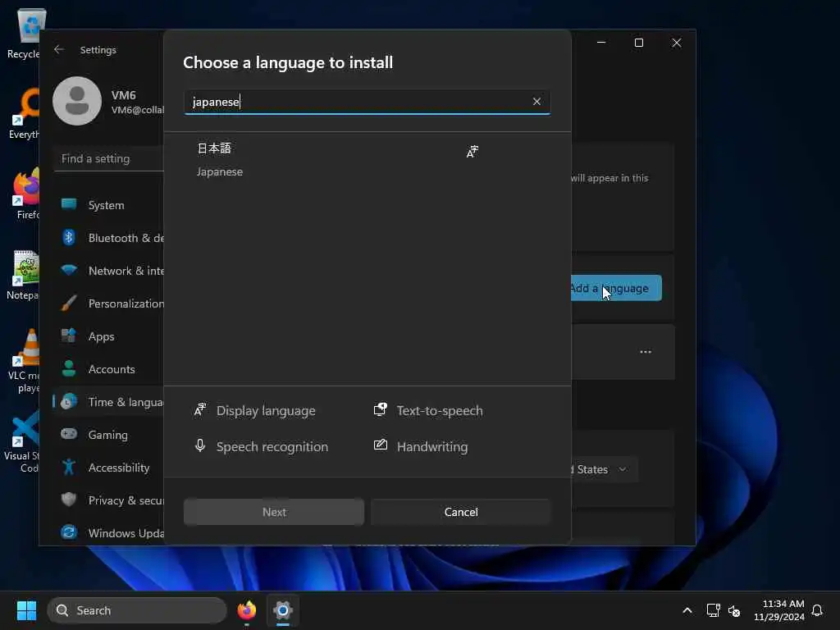Minimize the Settings window
This screenshot has height=630, width=840.
pyautogui.click(x=601, y=43)
